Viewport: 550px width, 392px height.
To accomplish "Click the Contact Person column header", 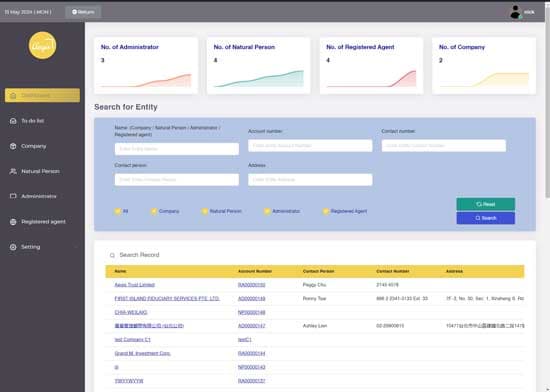I will coord(318,271).
